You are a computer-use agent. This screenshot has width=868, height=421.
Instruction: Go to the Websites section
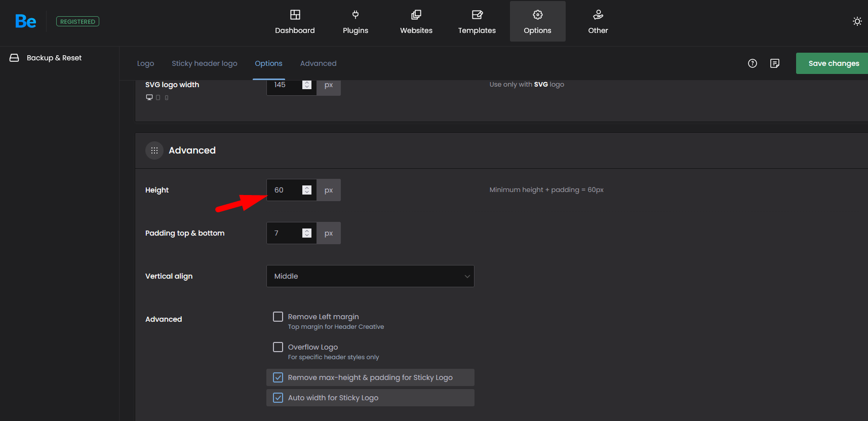pyautogui.click(x=416, y=22)
